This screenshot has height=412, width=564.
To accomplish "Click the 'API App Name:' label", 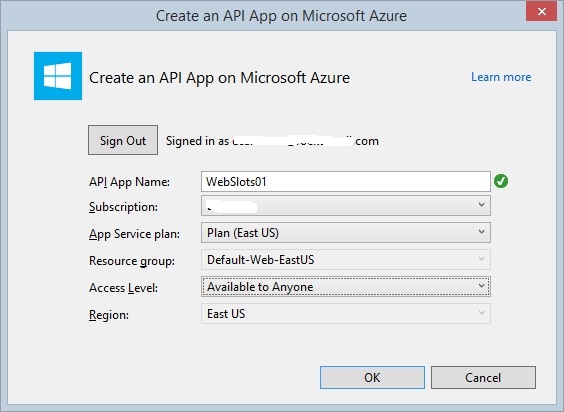I will (x=129, y=182).
